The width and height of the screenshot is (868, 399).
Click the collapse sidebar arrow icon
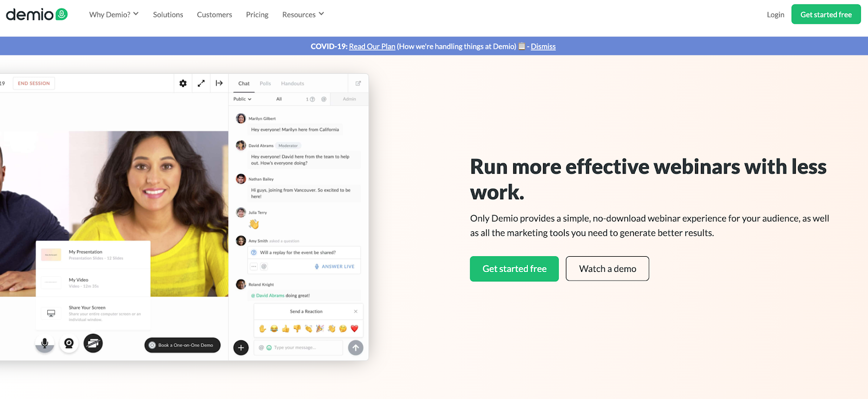pyautogui.click(x=219, y=83)
